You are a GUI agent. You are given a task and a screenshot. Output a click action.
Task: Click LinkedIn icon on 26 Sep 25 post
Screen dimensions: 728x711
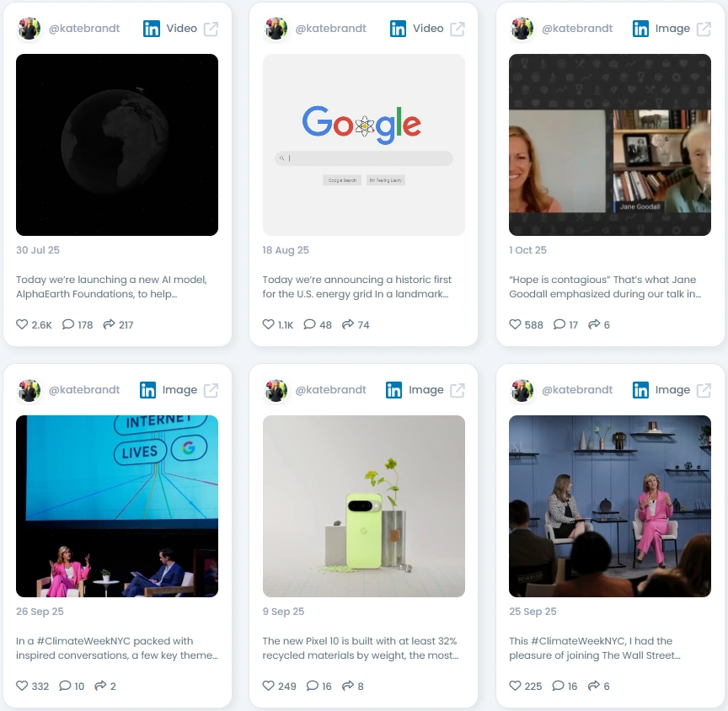[x=147, y=390]
